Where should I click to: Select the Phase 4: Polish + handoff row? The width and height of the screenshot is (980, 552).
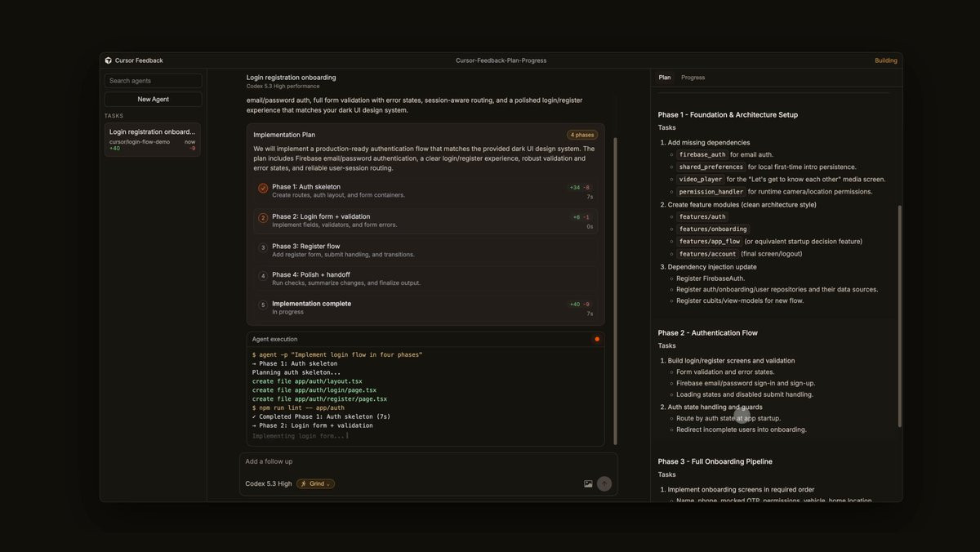point(425,278)
